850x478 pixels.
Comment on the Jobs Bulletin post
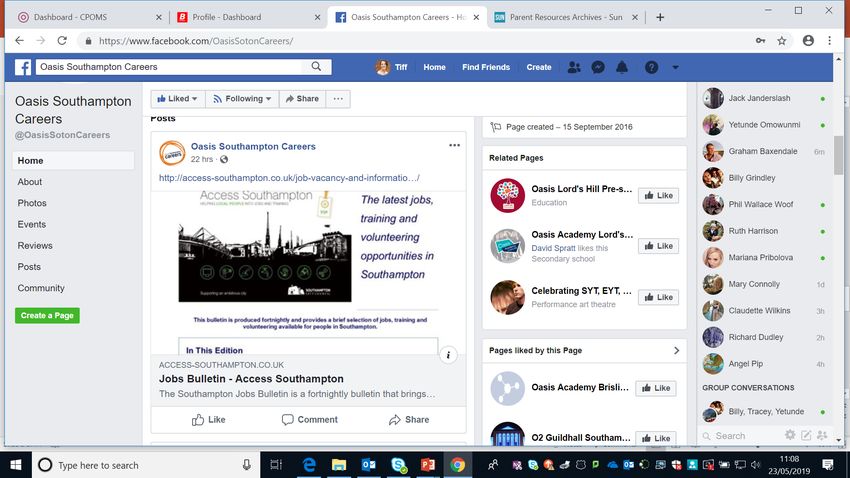point(310,419)
